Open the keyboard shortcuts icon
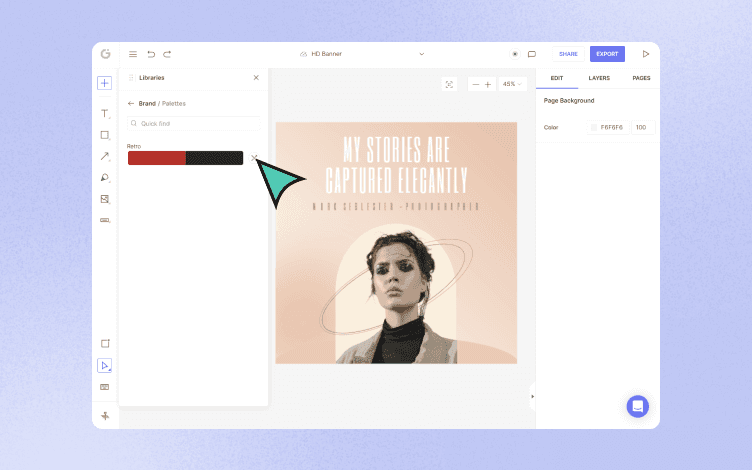The height and width of the screenshot is (470, 752). click(x=105, y=387)
